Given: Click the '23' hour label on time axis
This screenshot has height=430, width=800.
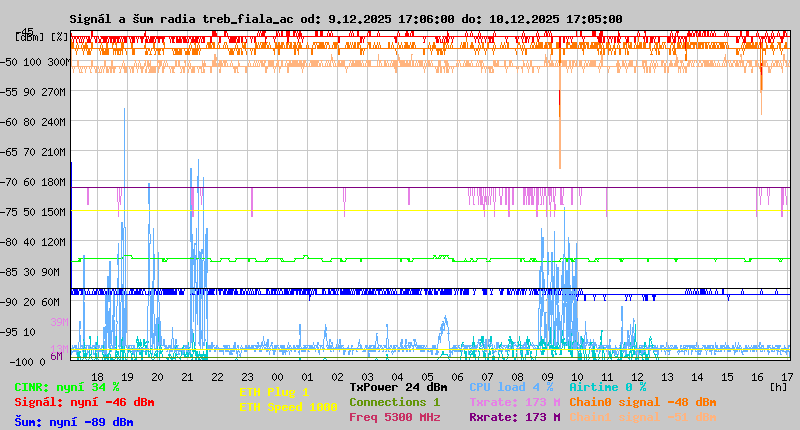Looking at the screenshot, I should pyautogui.click(x=247, y=377).
